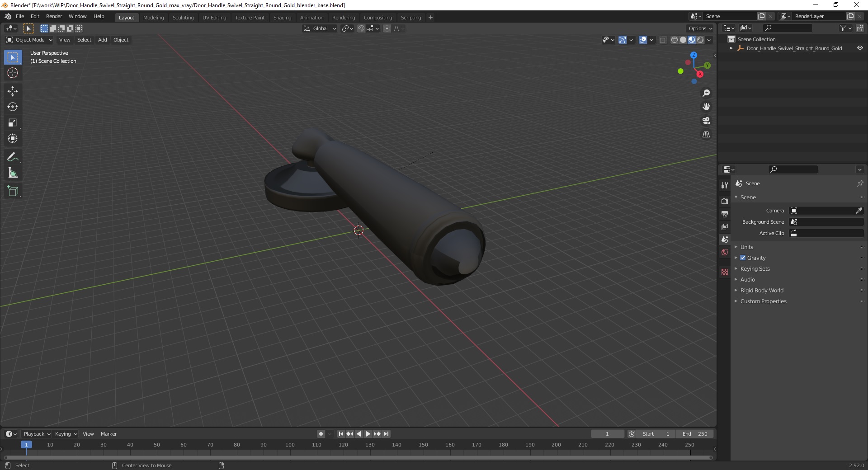Open the viewport Add menu
Viewport: 868px width, 470px height.
point(103,40)
